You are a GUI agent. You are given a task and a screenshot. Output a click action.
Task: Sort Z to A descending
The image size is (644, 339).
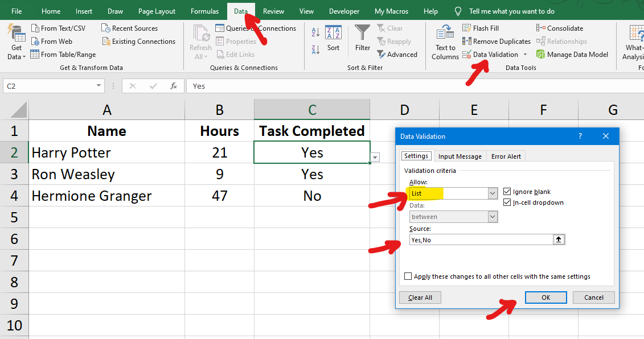coord(315,49)
